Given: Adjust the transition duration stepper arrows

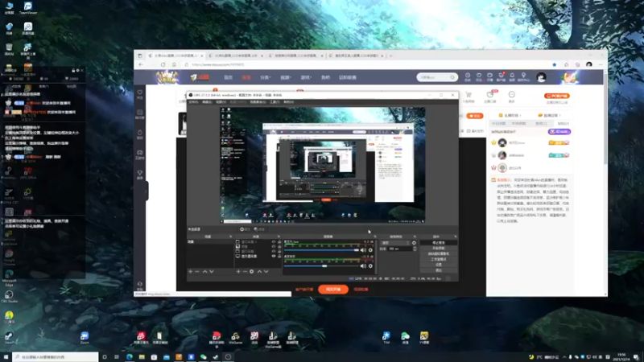Looking at the screenshot, I should [x=415, y=249].
